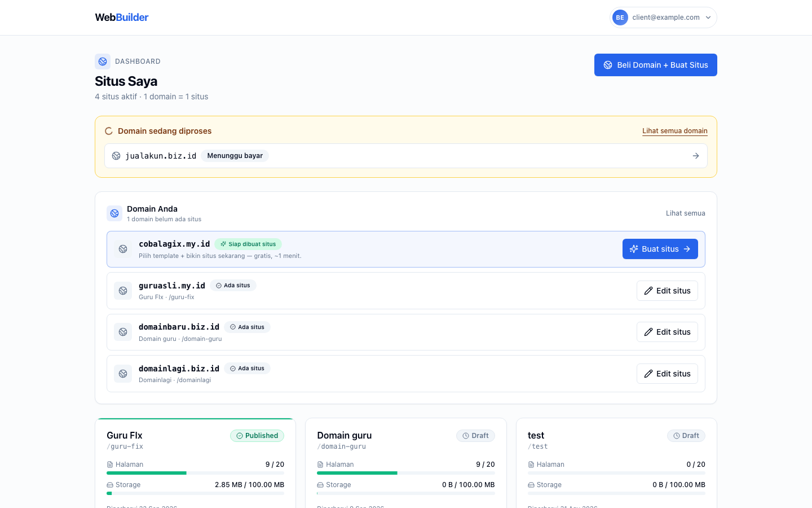Open Lihat semua in Domain Anda
This screenshot has height=508, width=812.
[x=686, y=213]
